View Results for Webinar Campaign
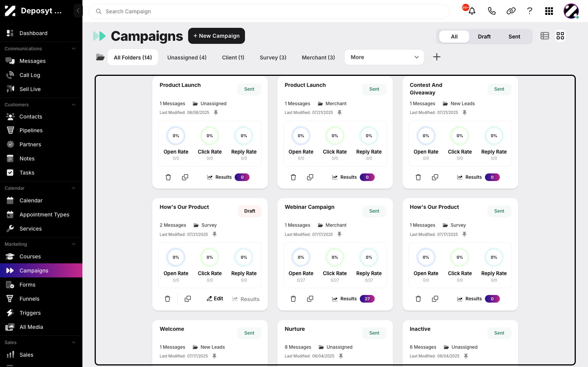 point(353,299)
